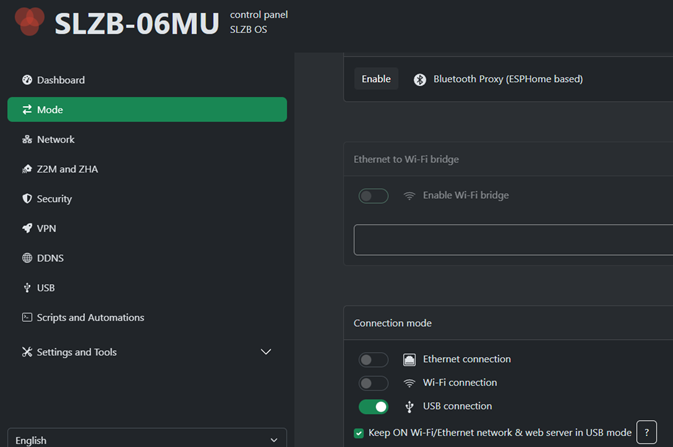Click the SLZB logo icon
Viewport: 673px width, 447px height.
click(30, 21)
